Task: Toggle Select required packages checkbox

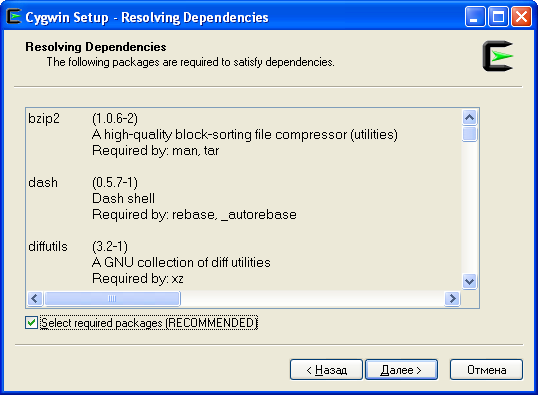Action: [31, 323]
